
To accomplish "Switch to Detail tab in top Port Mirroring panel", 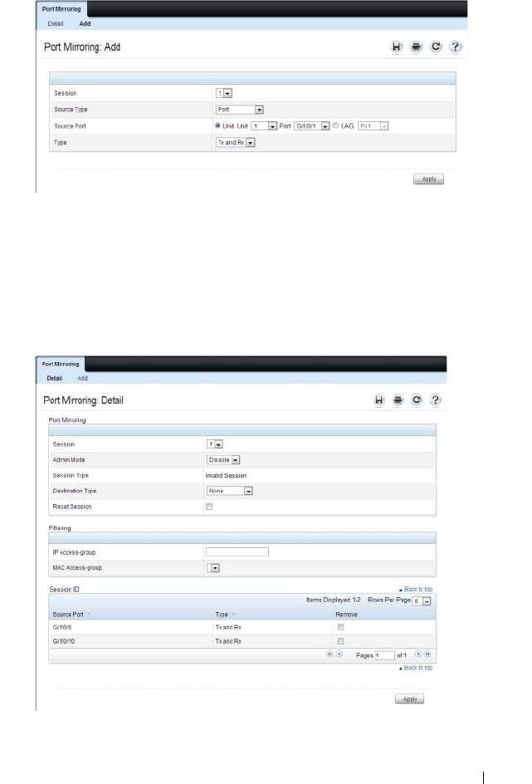I will 56,23.
